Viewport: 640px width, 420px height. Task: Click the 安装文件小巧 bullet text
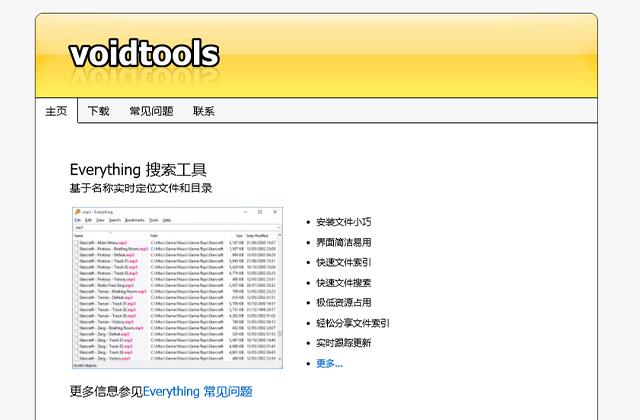(344, 222)
